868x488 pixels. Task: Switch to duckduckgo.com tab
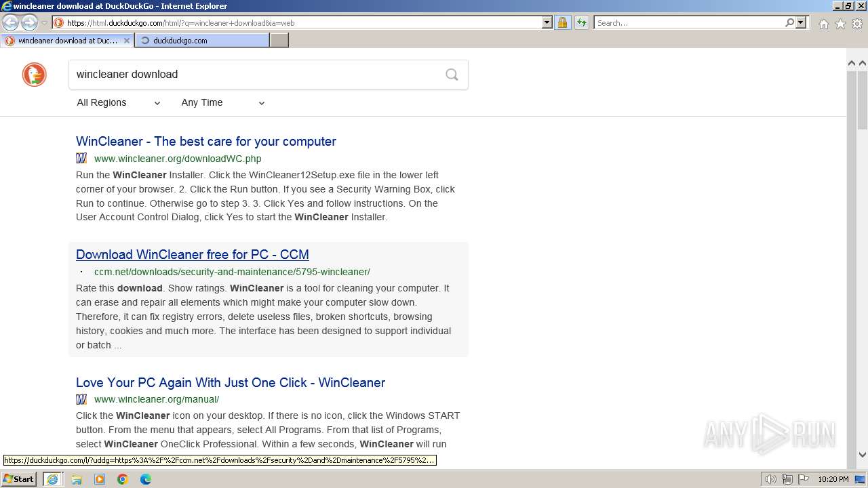[x=202, y=41]
